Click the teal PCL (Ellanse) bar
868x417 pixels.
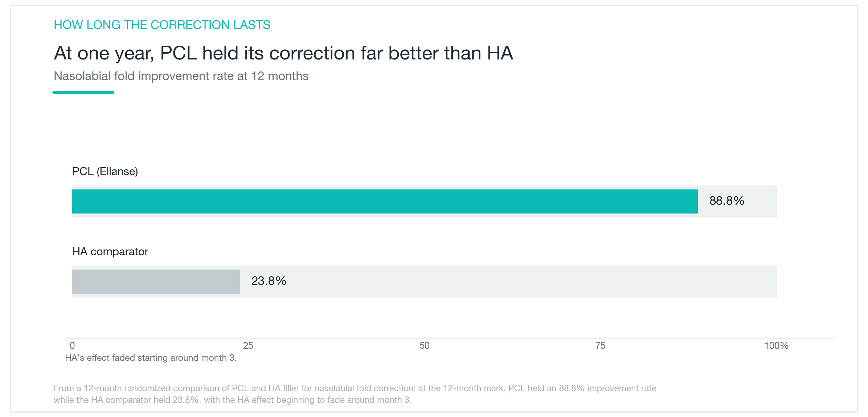385,201
